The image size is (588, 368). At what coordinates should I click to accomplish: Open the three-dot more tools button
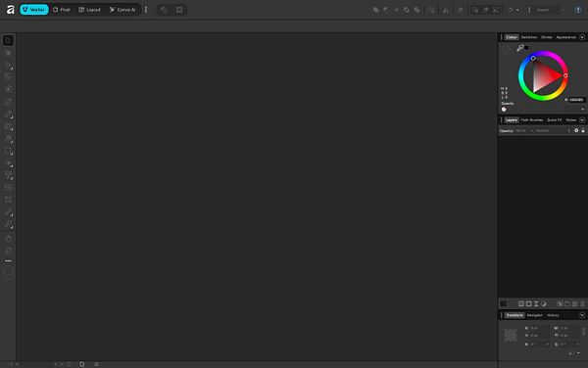point(8,260)
